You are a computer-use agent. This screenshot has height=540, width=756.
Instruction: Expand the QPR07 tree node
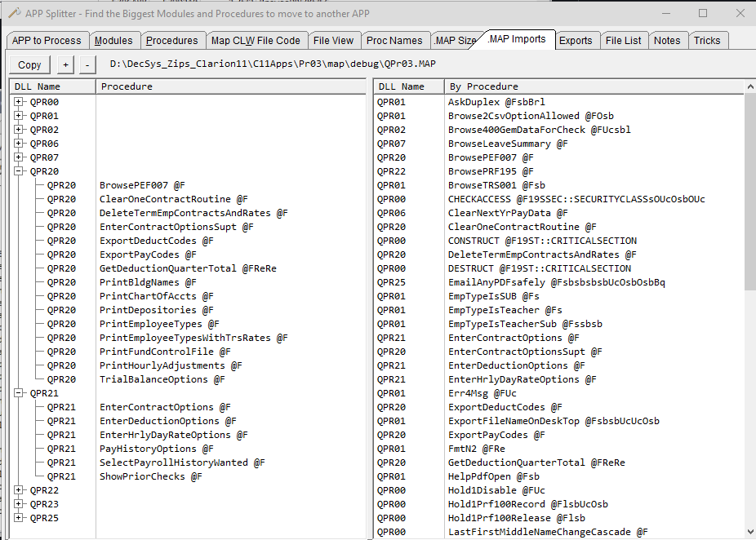pos(19,157)
